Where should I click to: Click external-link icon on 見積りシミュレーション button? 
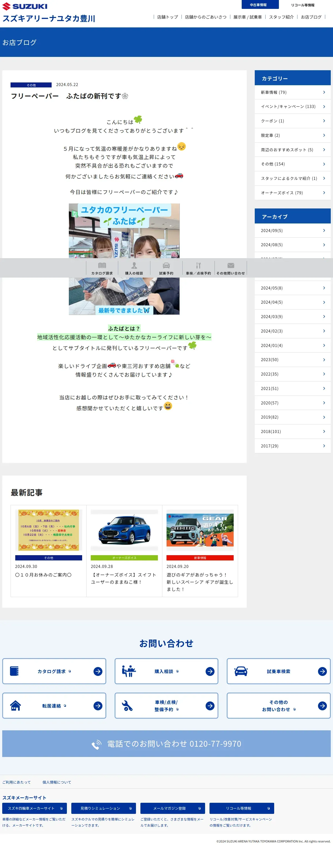point(130,808)
